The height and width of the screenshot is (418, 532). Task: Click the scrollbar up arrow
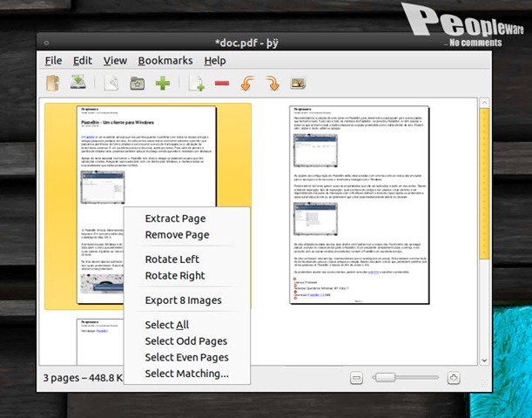(484, 103)
